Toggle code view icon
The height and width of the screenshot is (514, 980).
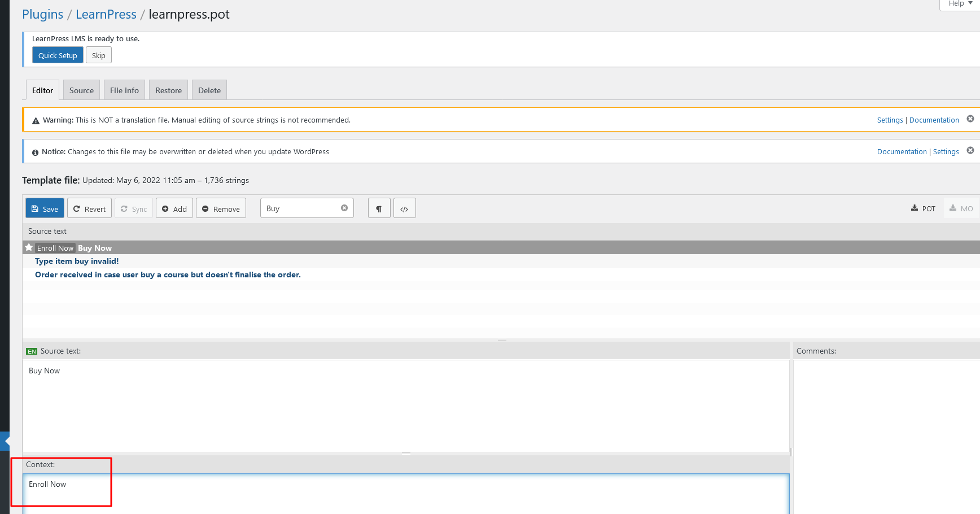(x=404, y=208)
